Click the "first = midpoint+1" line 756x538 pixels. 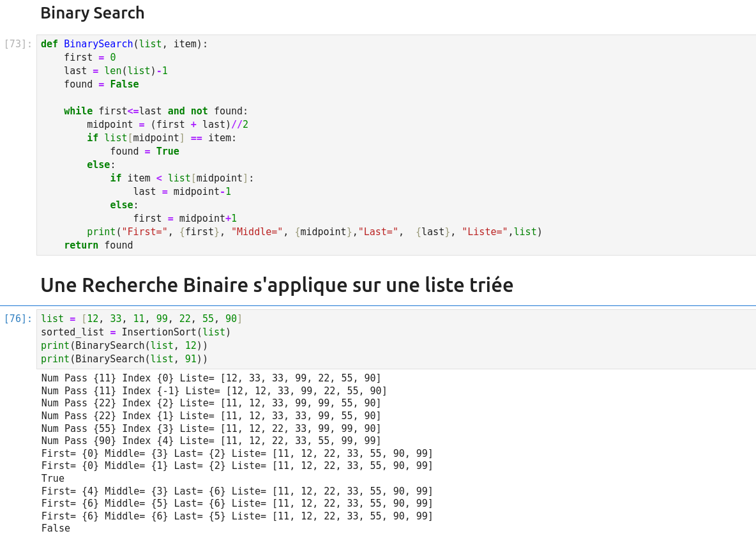[x=185, y=219]
